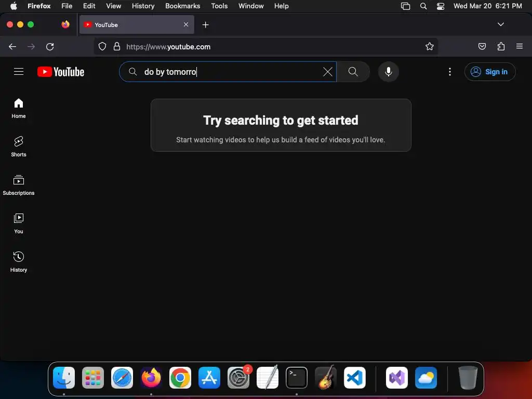Open Firefox View pinned icon
This screenshot has height=399, width=532.
65,24
